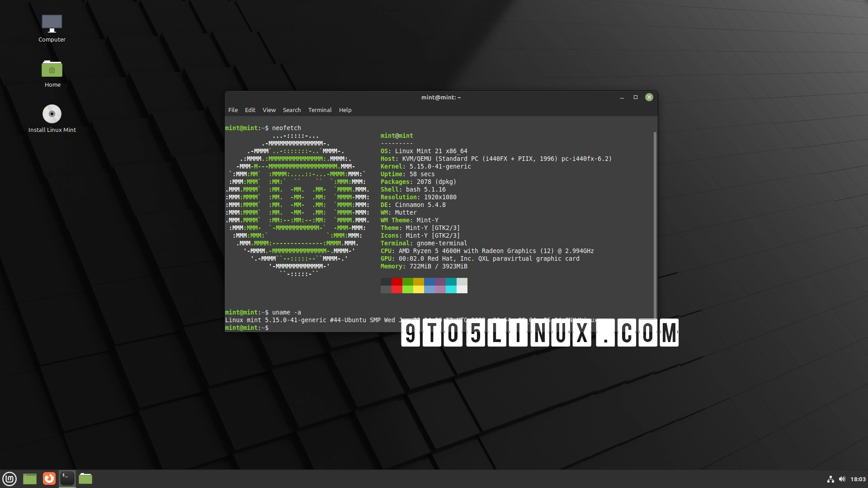Screen dimensions: 868x488
Task: Select the Computer desktop icon
Action: tap(52, 24)
